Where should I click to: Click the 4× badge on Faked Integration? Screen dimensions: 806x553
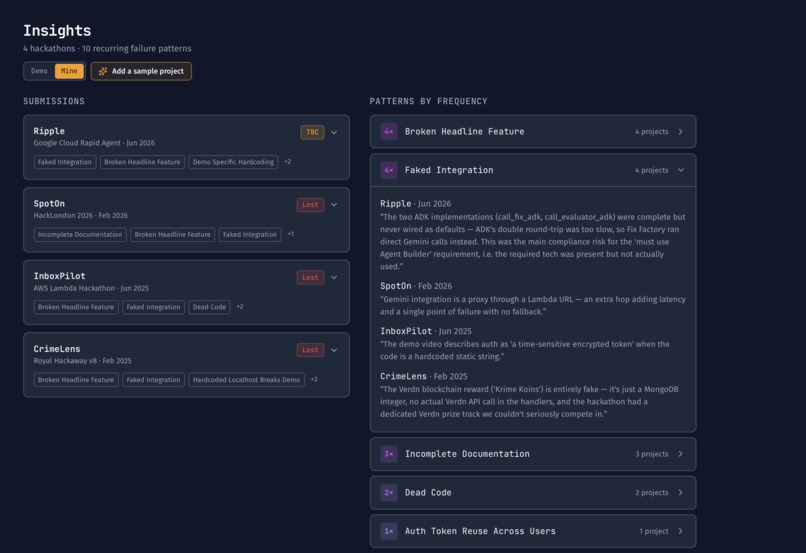[389, 170]
